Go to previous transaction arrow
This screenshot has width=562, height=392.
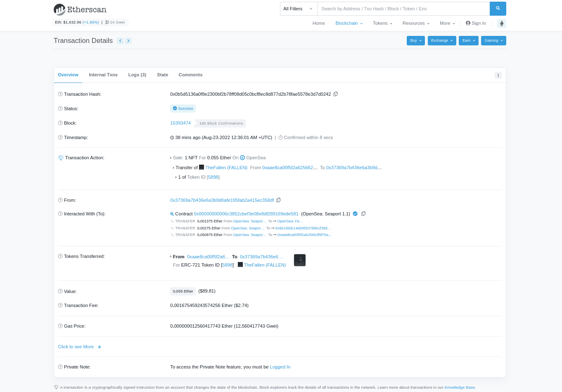tap(120, 41)
